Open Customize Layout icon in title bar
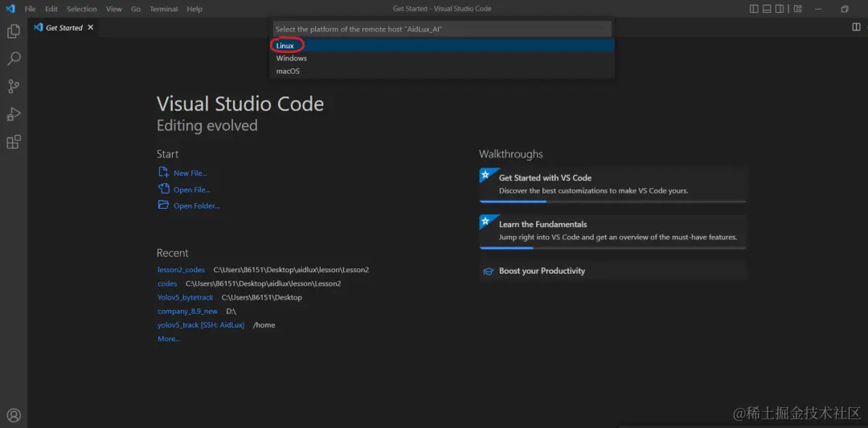 [798, 9]
